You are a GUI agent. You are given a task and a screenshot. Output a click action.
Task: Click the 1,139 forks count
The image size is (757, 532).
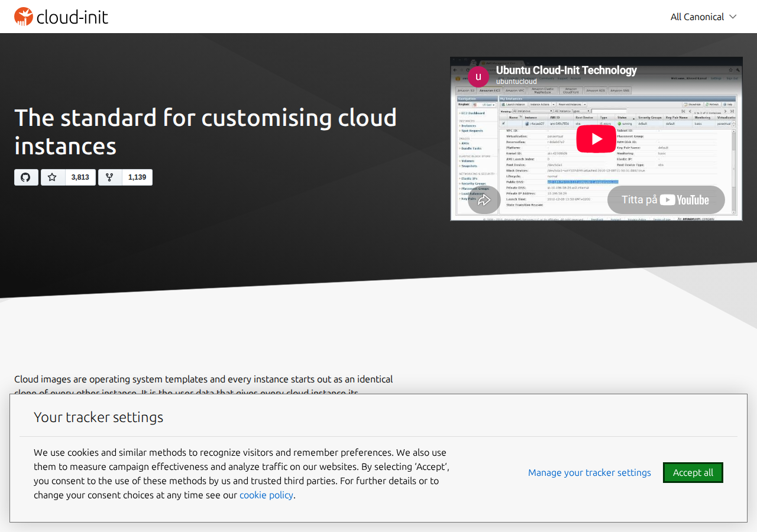pos(137,177)
